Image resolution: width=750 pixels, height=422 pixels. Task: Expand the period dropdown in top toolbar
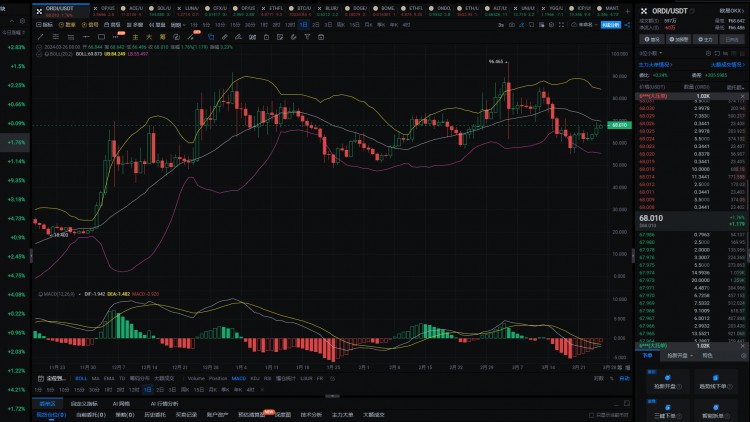click(178, 24)
